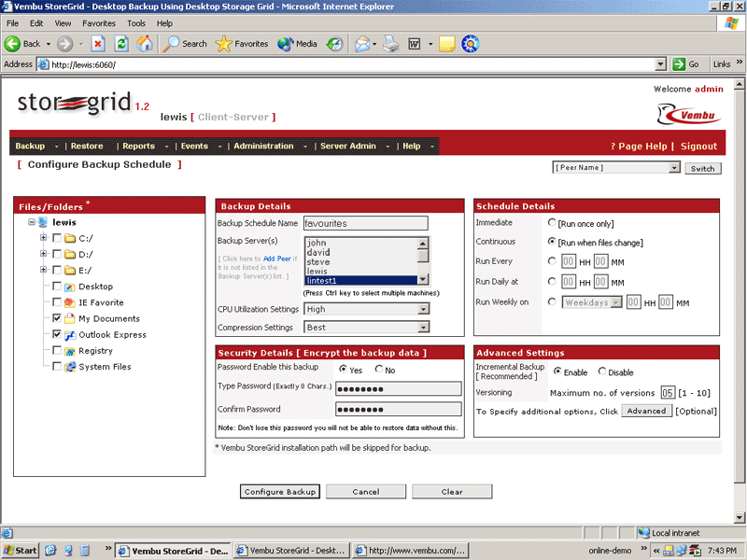The image size is (747, 560).
Task: Click the IE Favorite icon in tree
Action: tap(69, 302)
